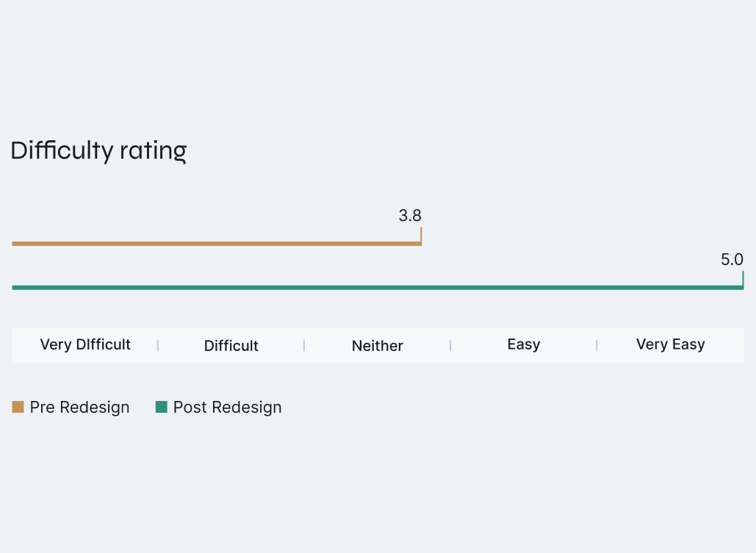Select the Pre Redesign legend label
756x553 pixels.
pyautogui.click(x=79, y=408)
